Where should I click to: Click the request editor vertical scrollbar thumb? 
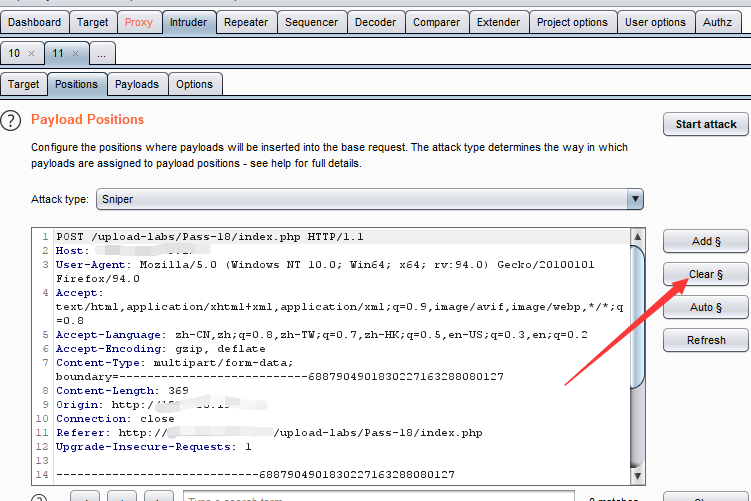coord(637,317)
